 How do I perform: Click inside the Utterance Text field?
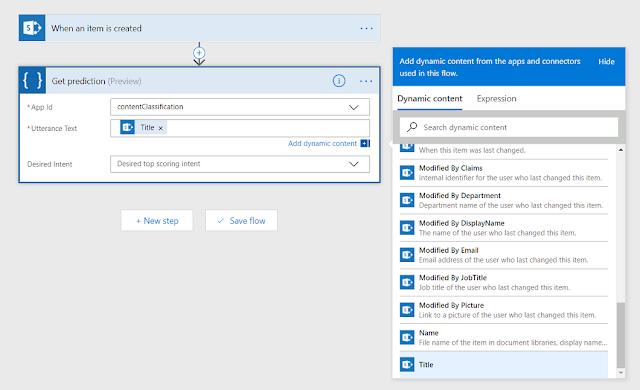point(240,128)
